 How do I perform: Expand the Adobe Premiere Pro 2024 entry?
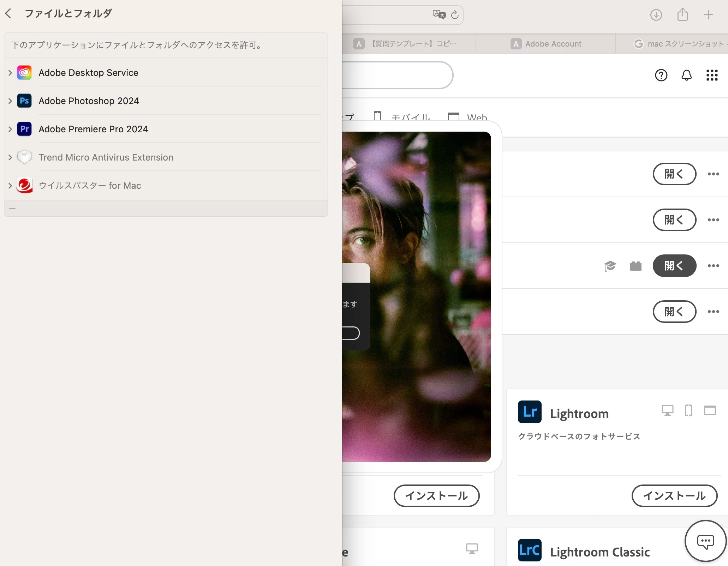(10, 129)
